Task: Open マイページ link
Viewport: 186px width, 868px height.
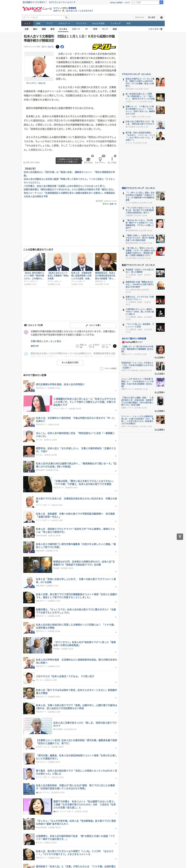Action: click(139, 18)
